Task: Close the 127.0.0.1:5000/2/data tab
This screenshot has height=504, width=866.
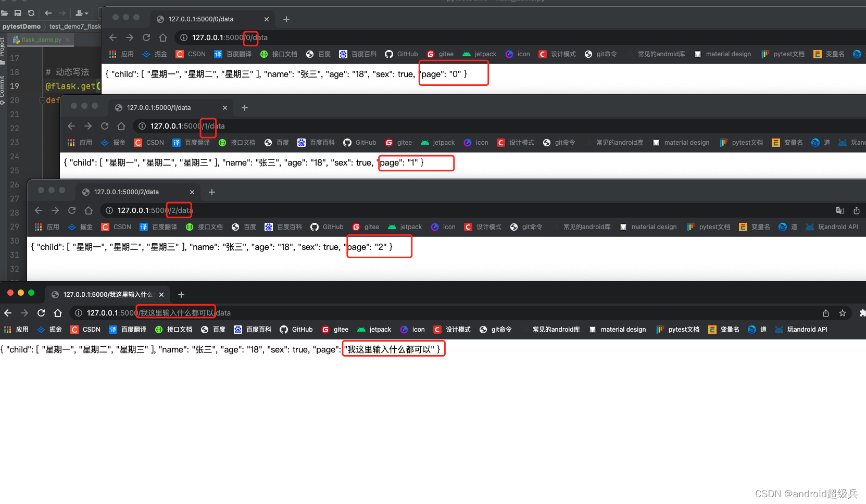Action: pos(192,192)
